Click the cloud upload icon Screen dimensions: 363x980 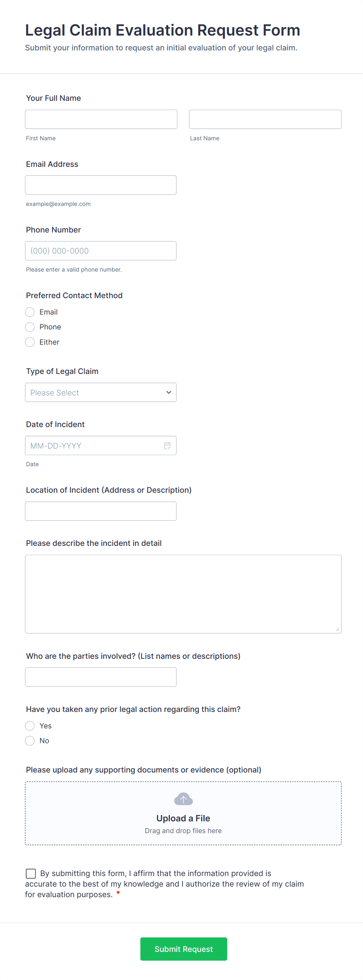click(x=183, y=799)
